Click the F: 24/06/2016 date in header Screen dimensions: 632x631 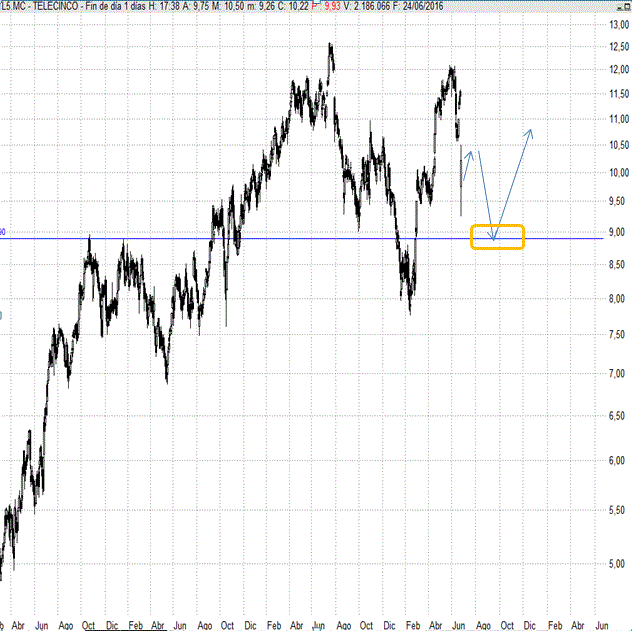click(418, 6)
